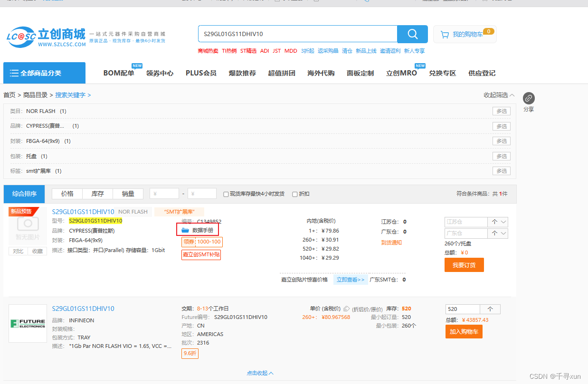Sort results by 价格

point(67,194)
